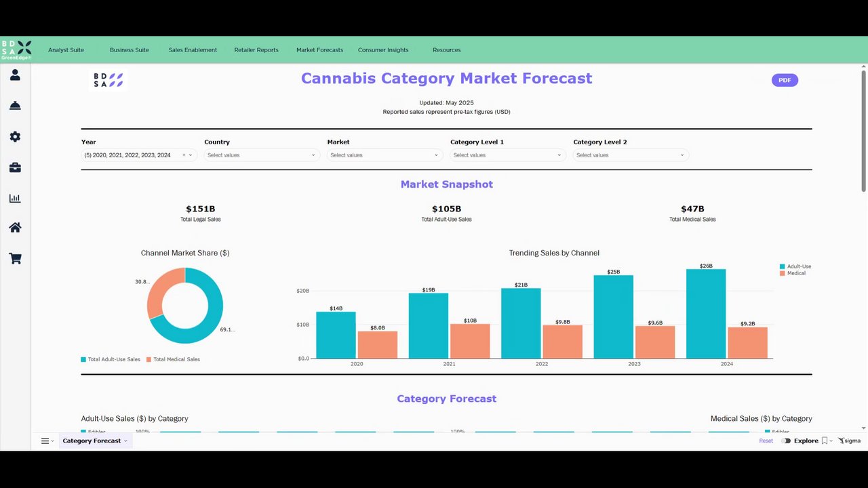Click the Market Snapshot heading
This screenshot has height=488, width=868.
(446, 184)
